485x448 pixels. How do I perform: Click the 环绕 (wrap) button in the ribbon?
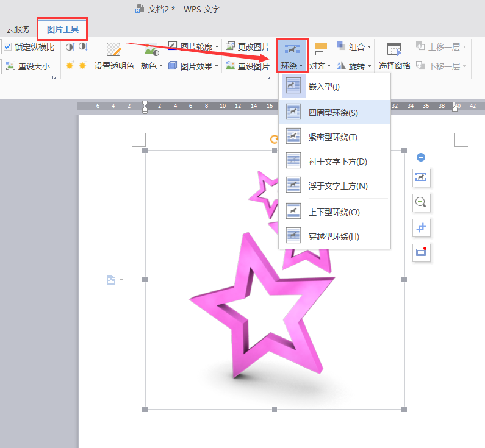[x=292, y=56]
